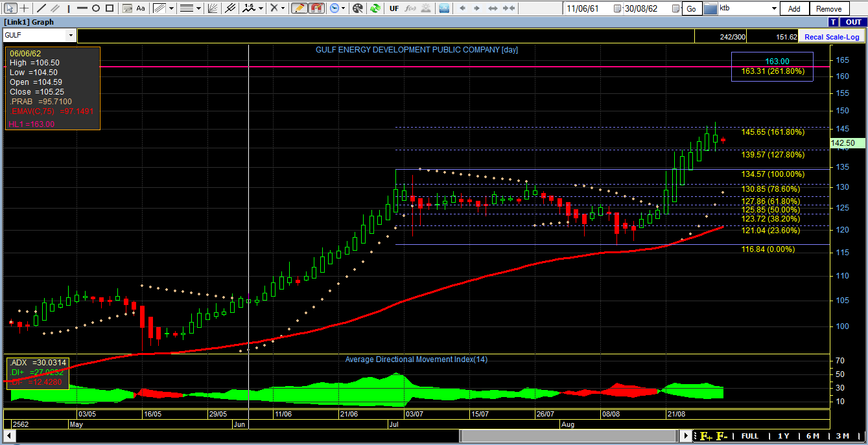The width and height of the screenshot is (868, 445).
Task: Switch to the FULL time range
Action: pyautogui.click(x=750, y=436)
